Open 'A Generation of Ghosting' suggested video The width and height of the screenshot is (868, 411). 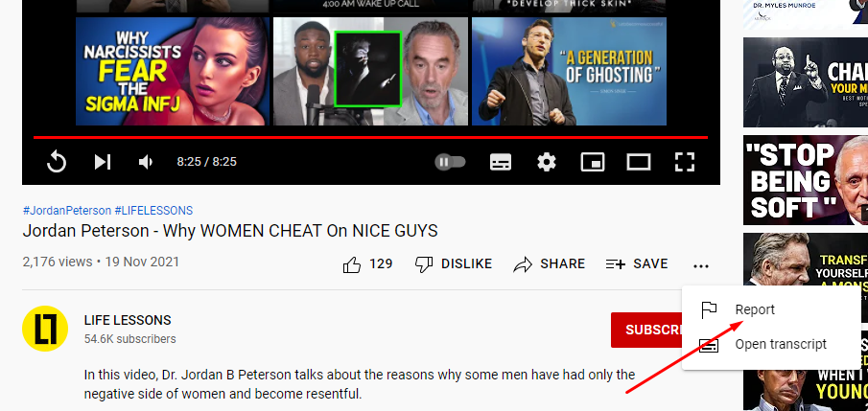(569, 71)
